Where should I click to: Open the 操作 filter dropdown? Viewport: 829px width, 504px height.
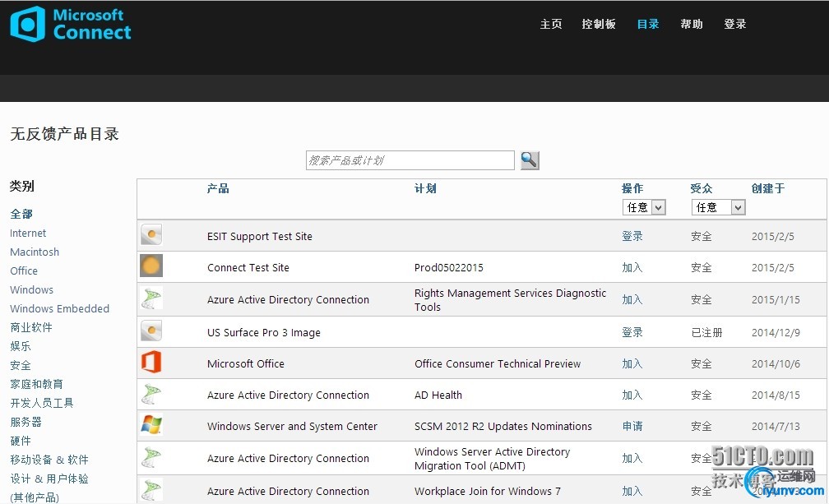coord(644,207)
